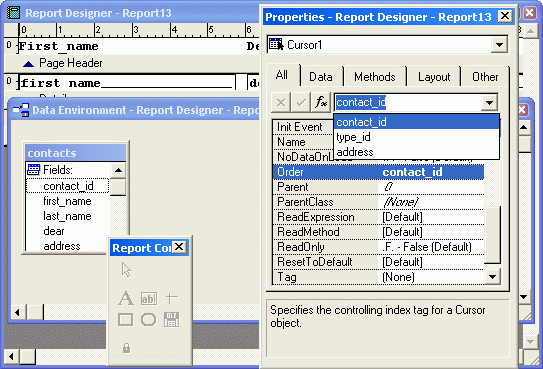Open the Cursor1 object dropdown
Image resolution: width=543 pixels, height=369 pixels.
click(x=499, y=45)
